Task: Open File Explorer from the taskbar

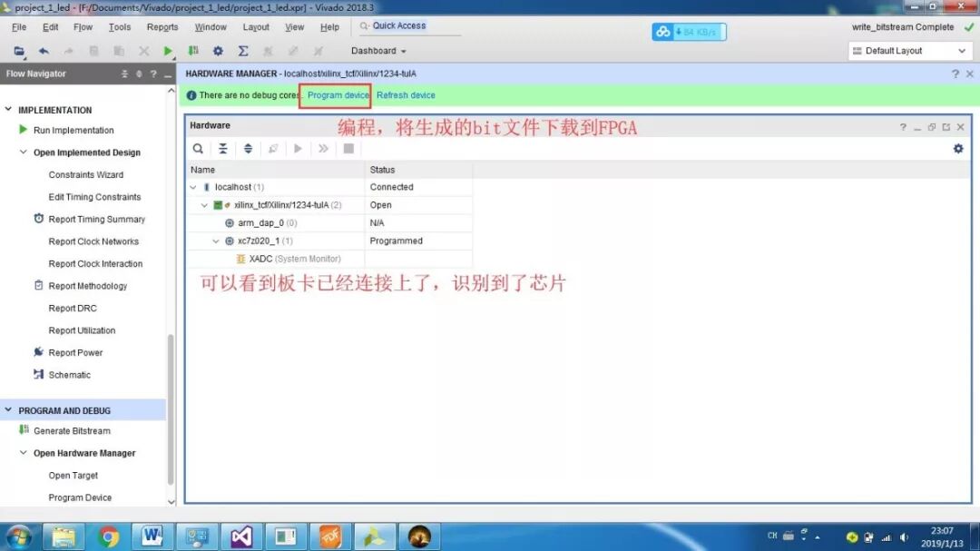Action: point(64,536)
